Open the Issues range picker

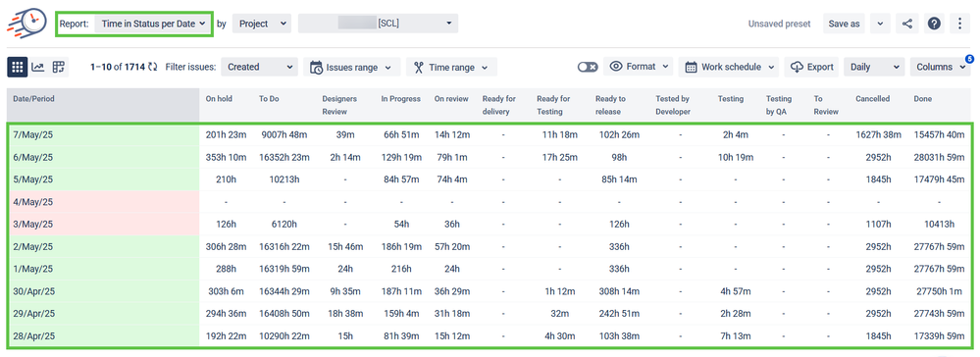click(x=352, y=67)
